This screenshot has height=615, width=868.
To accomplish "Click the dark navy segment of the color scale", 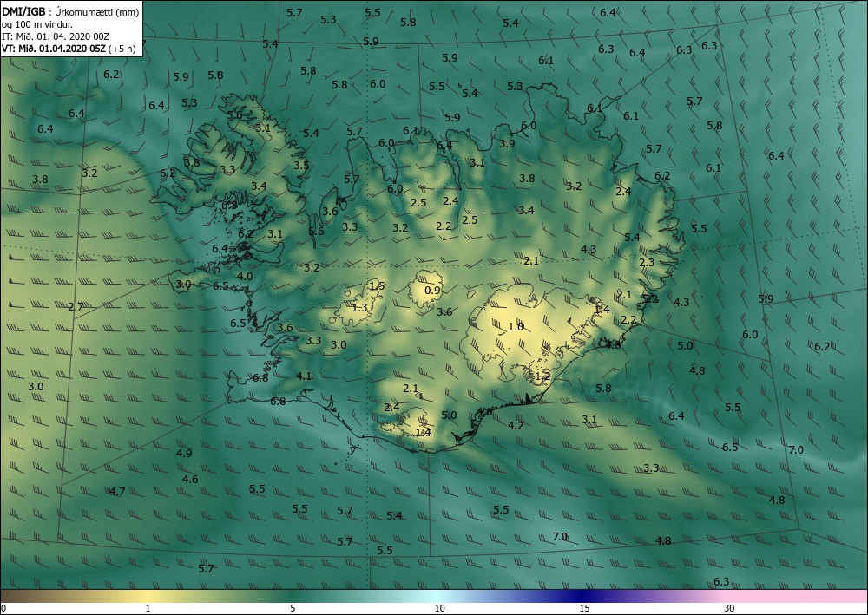I will coord(582,596).
